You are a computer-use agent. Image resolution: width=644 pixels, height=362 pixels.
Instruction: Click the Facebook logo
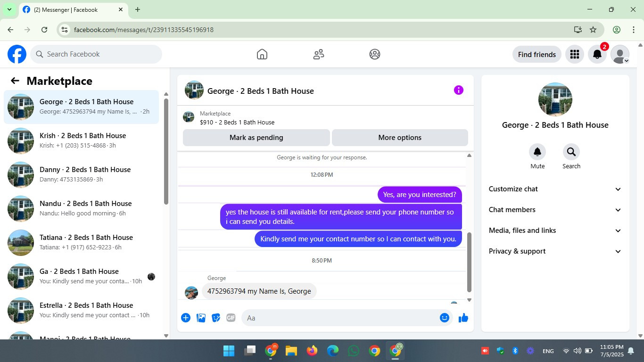coord(17,54)
